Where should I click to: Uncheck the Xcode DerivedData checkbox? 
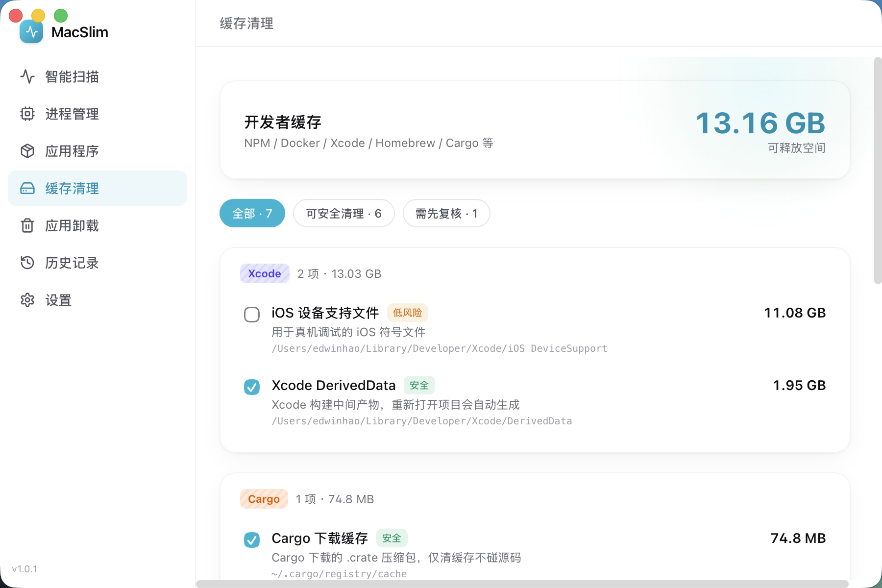click(x=252, y=387)
